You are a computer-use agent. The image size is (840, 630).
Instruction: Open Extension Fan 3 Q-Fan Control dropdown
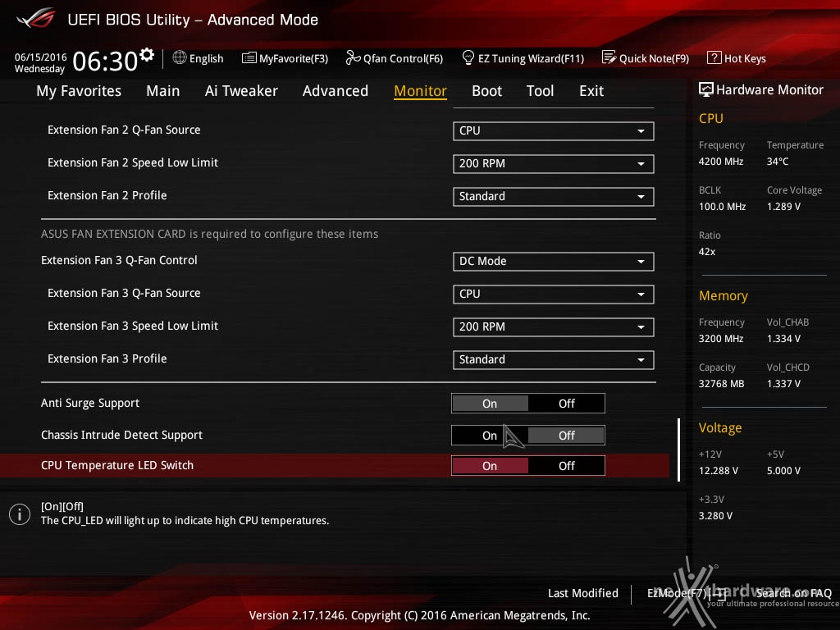click(553, 261)
